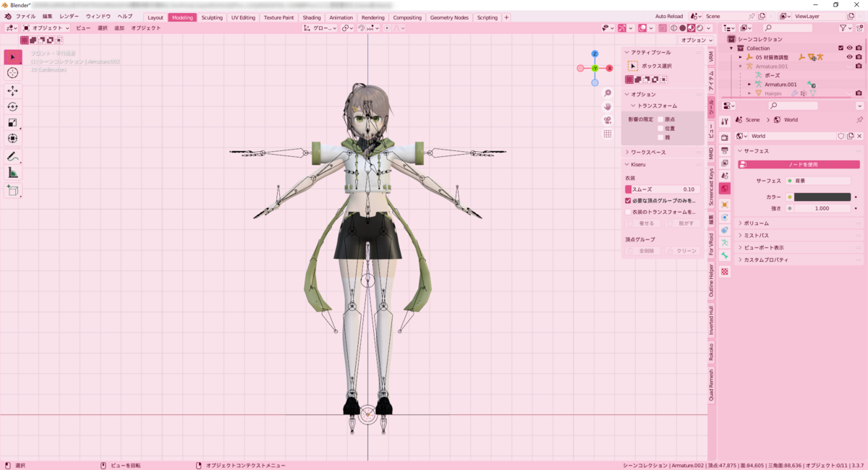This screenshot has width=868, height=470.
Task: Activate the 3D Cursor tool
Action: pyautogui.click(x=13, y=73)
